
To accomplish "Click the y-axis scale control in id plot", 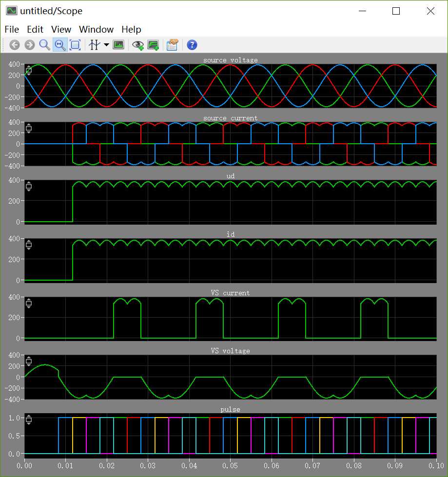I will point(29,245).
